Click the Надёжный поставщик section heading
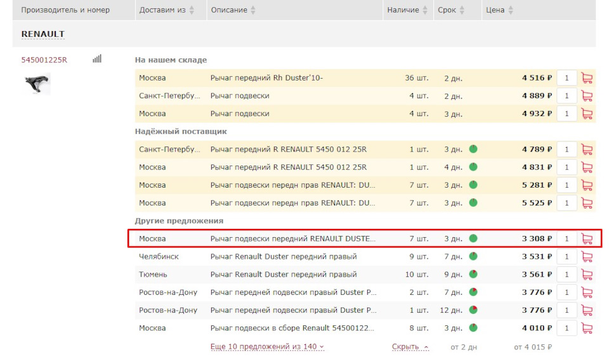The height and width of the screenshot is (364, 609). tap(181, 131)
